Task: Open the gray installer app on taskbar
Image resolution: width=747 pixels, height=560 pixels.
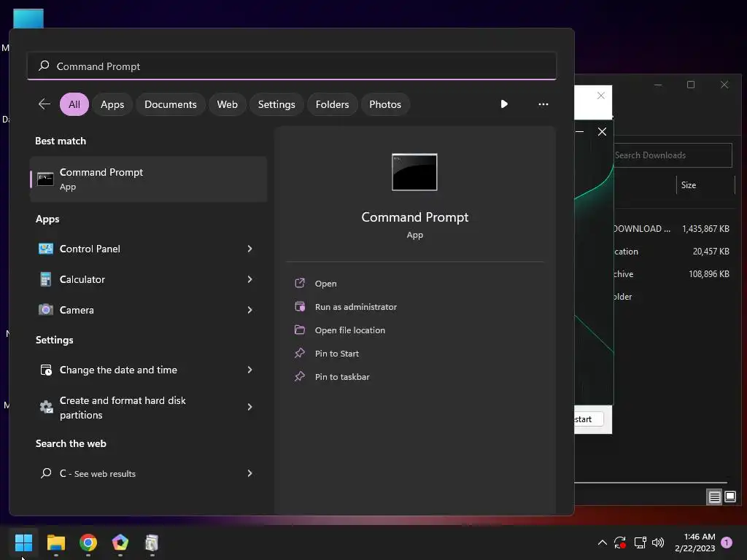Action: 152,542
